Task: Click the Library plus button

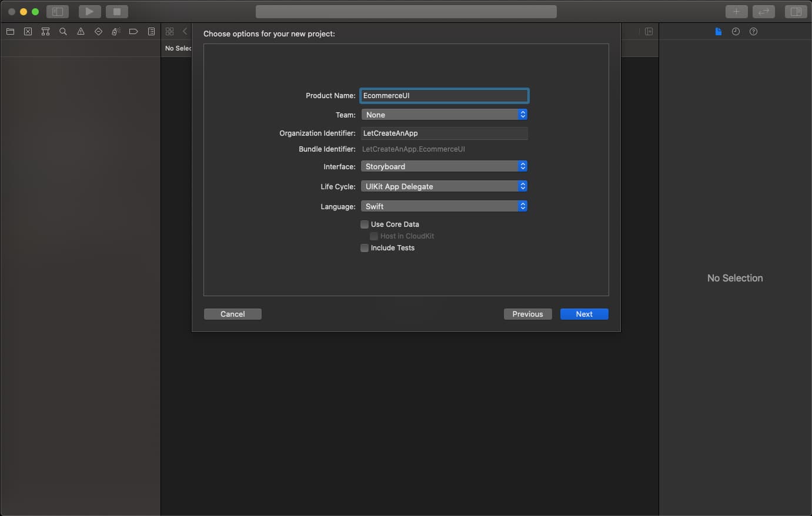Action: (x=736, y=12)
